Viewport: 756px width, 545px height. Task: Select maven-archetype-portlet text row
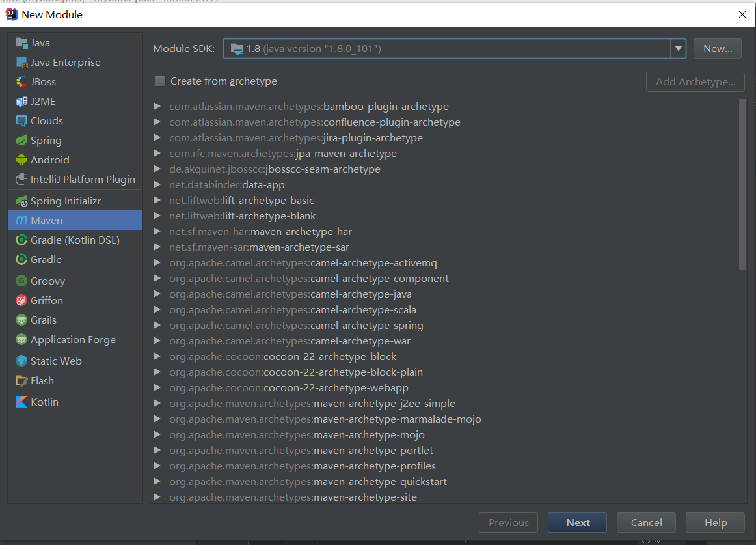pos(301,450)
